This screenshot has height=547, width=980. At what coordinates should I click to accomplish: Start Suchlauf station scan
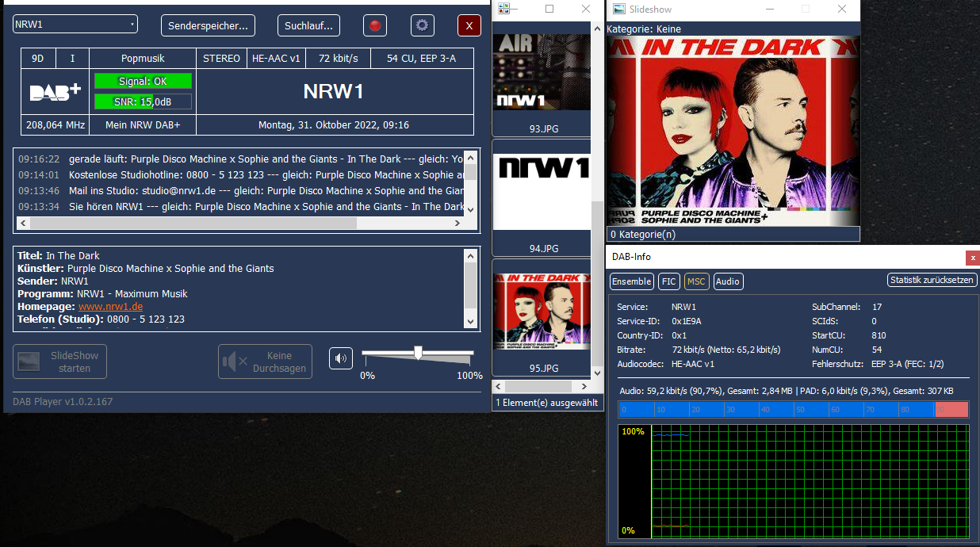tap(308, 25)
